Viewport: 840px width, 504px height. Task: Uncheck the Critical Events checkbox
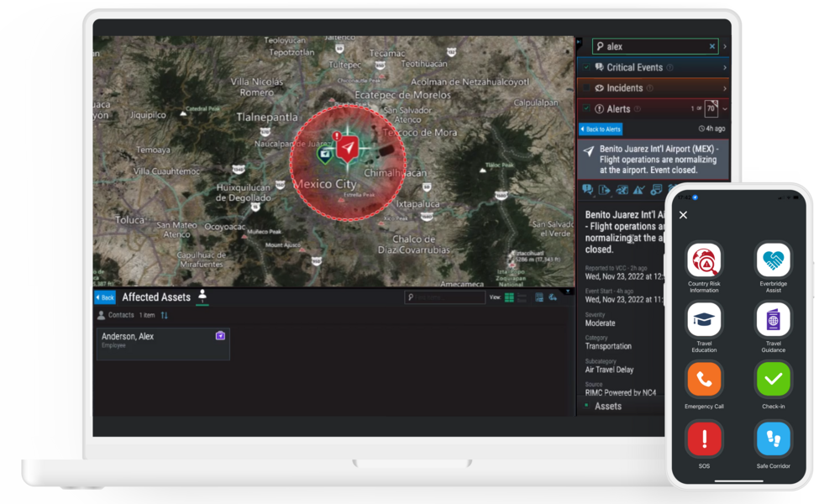point(586,67)
